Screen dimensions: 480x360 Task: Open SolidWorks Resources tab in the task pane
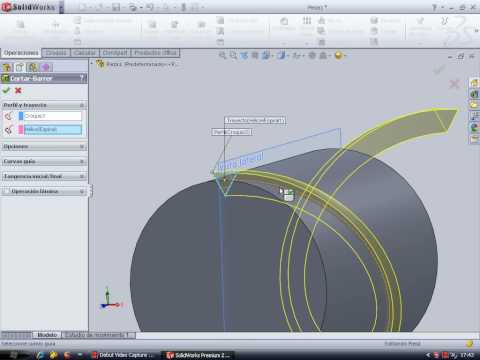coord(474,83)
